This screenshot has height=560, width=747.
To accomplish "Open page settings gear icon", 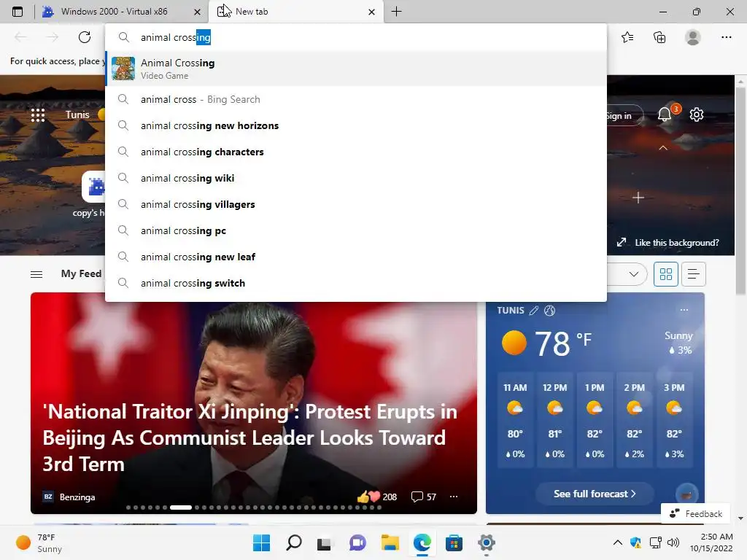I will click(x=697, y=114).
